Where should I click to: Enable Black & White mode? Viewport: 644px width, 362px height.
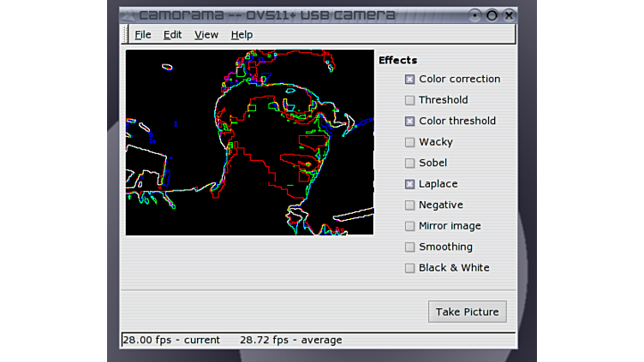[409, 268]
